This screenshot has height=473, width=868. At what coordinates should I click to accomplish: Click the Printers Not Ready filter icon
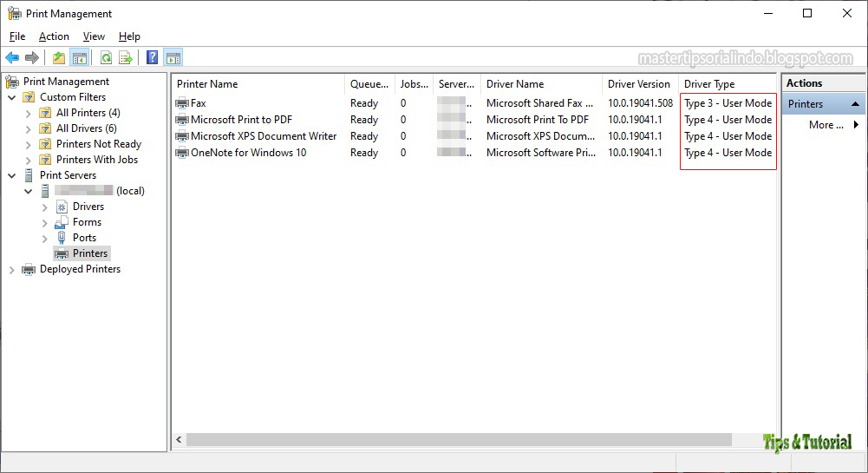pos(45,144)
